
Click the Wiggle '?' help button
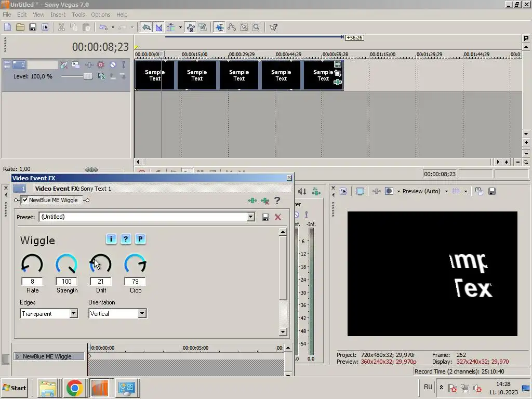pos(126,239)
